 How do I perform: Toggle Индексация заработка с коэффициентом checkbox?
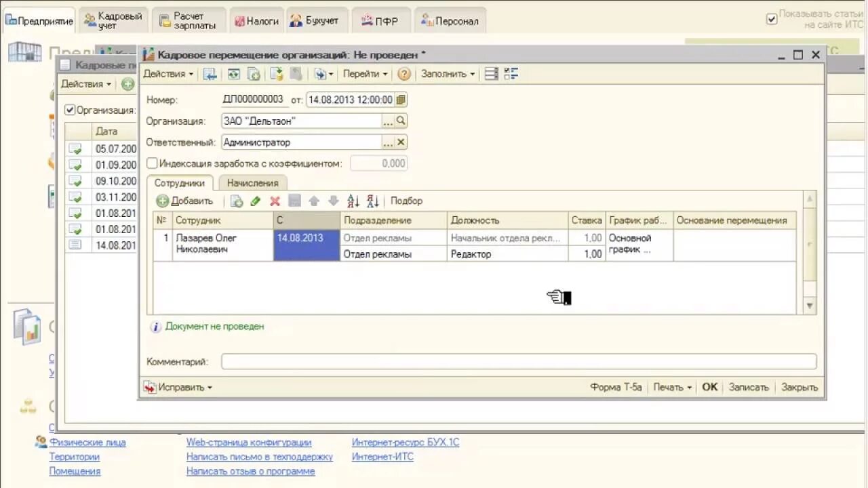pos(152,163)
